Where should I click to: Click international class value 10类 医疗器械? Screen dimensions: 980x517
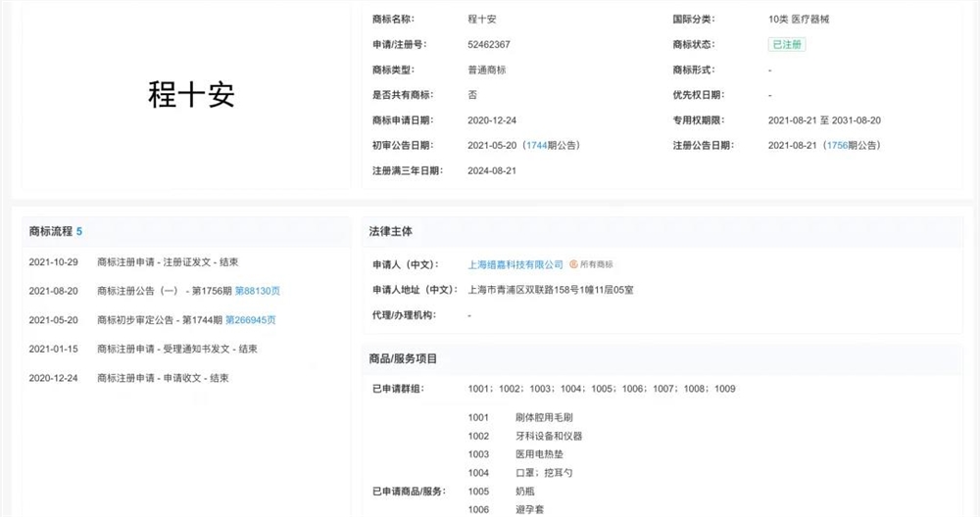799,20
